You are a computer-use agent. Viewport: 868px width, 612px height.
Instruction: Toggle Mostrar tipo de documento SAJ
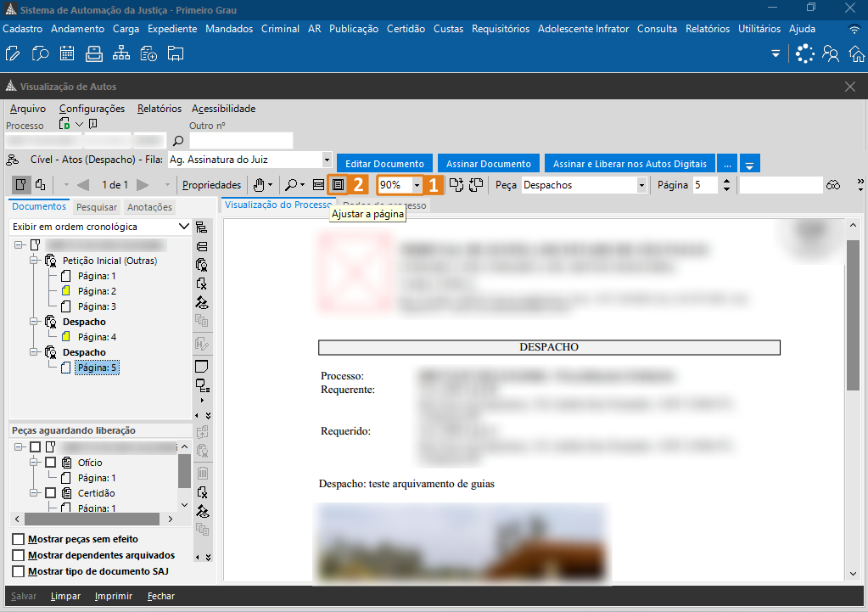(19, 571)
